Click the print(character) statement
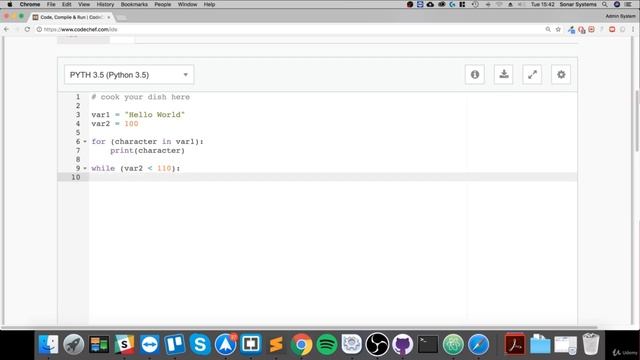640x360 pixels. pyautogui.click(x=147, y=151)
